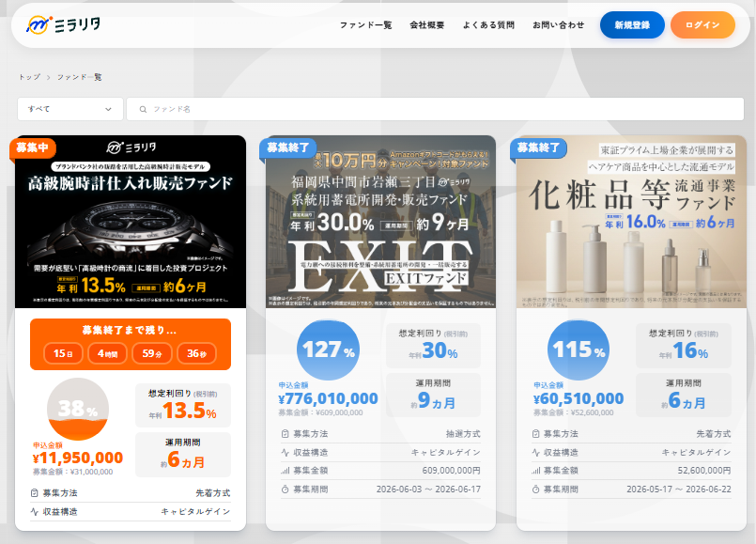This screenshot has height=544, width=756.
Task: Click 2026-05-17 ～ 2026-06-22 period
Action: click(x=679, y=490)
